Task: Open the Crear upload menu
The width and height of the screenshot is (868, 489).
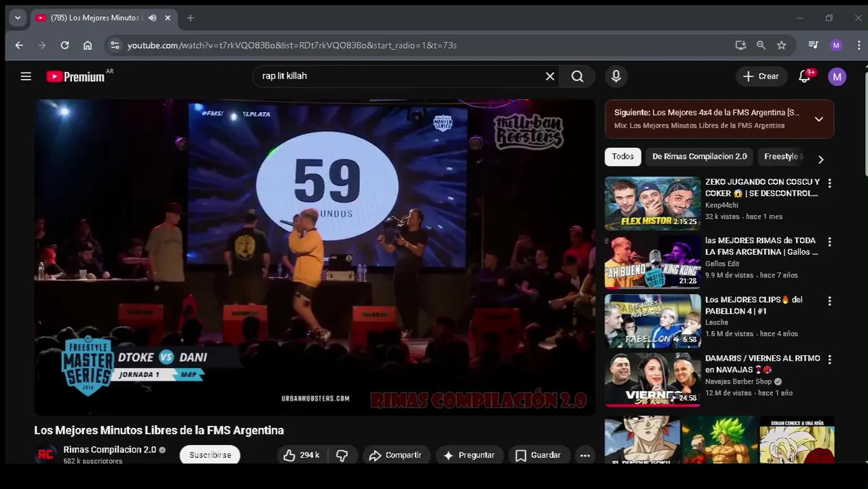Action: (x=761, y=76)
